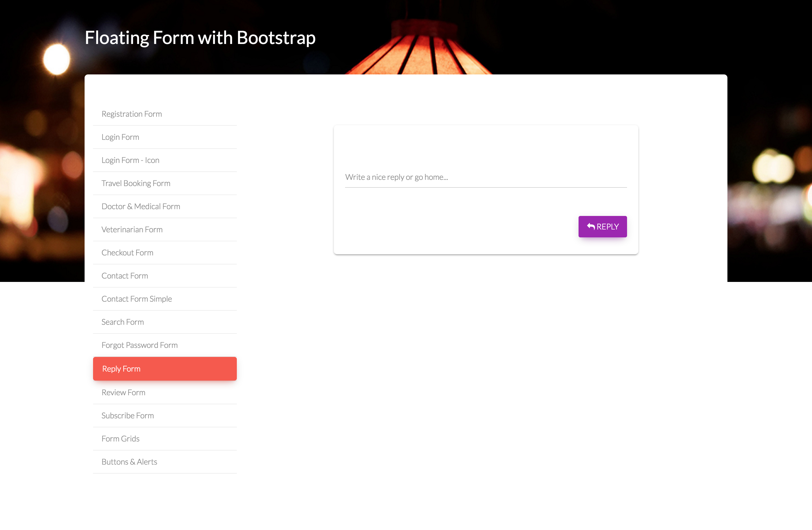Type in the reply text field
Viewport: 812px width, 530px height.
pos(486,177)
